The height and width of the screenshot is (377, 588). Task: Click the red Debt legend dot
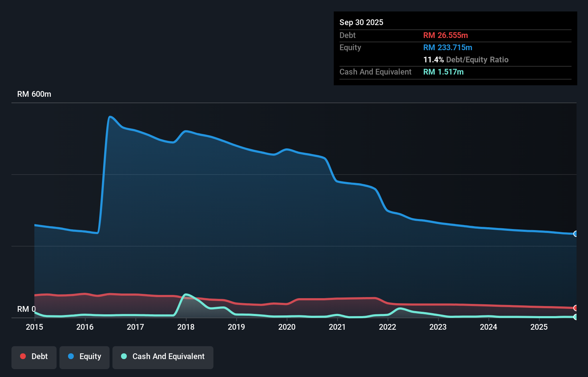coord(22,356)
